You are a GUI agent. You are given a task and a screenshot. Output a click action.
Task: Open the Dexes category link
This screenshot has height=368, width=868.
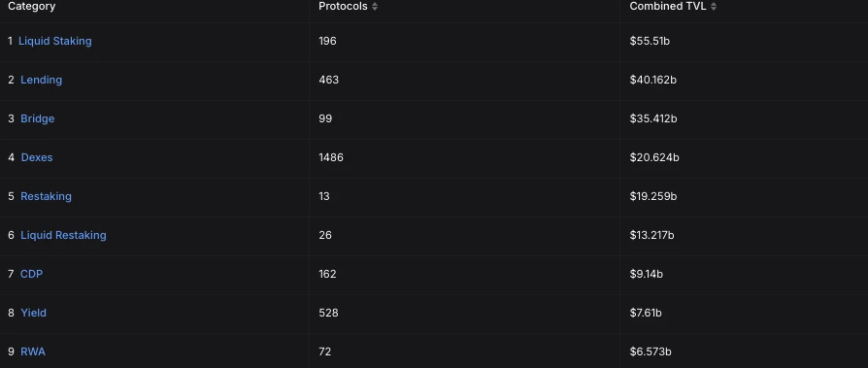pos(37,157)
